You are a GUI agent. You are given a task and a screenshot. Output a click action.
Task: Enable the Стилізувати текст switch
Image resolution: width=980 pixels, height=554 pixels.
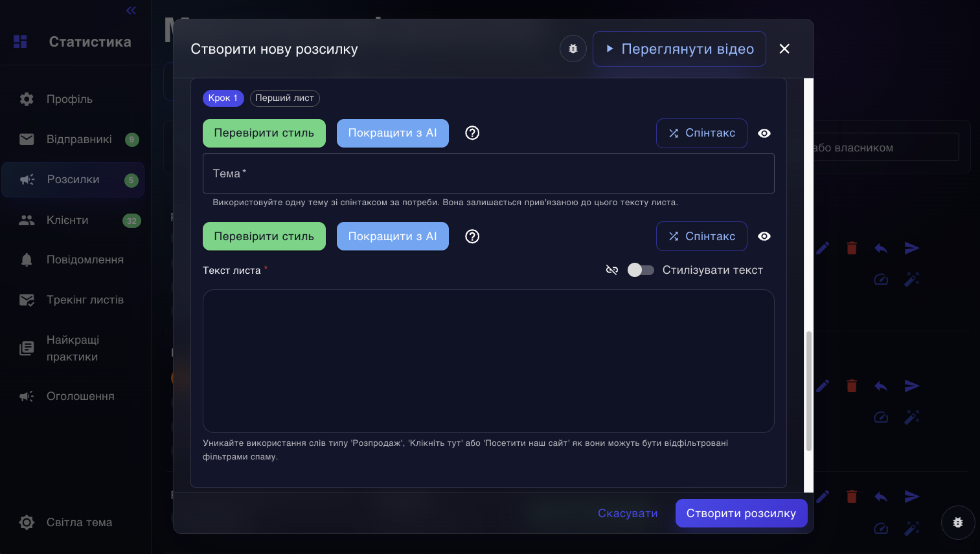(x=641, y=270)
